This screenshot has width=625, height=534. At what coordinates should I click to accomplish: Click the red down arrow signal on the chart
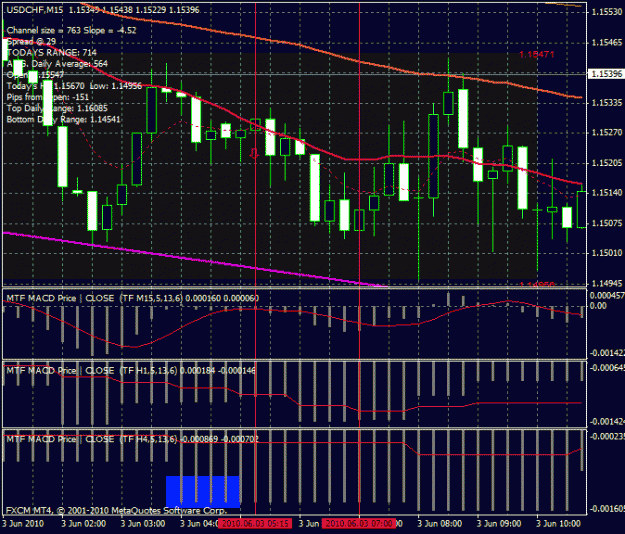[254, 153]
